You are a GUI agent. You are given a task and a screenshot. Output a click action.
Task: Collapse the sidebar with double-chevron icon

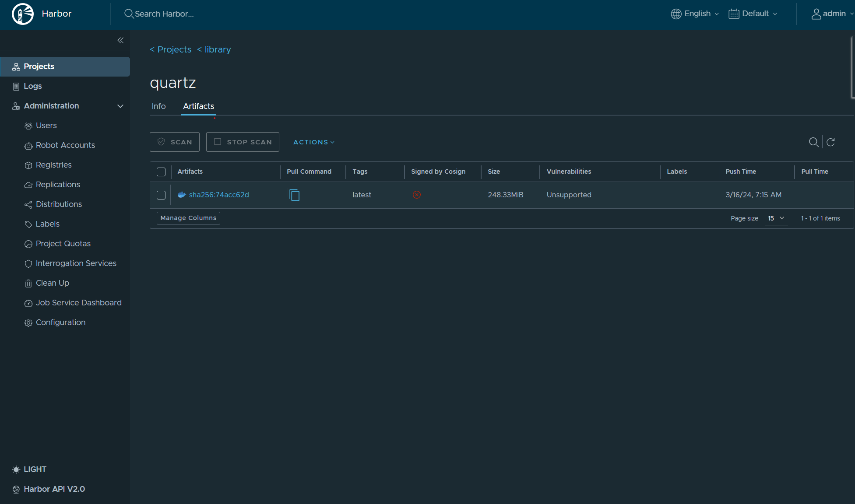click(120, 40)
